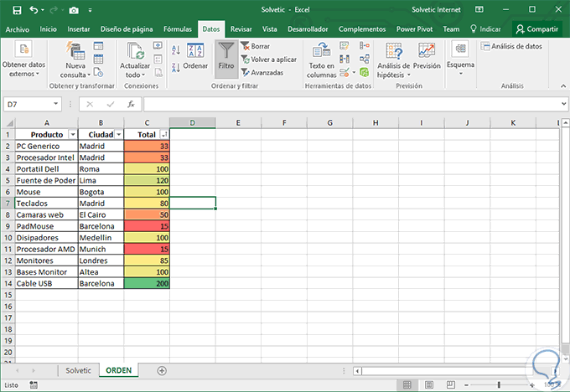Image resolution: width=570 pixels, height=392 pixels.
Task: Expand the Name Box dropdown arrow
Action: [x=55, y=104]
